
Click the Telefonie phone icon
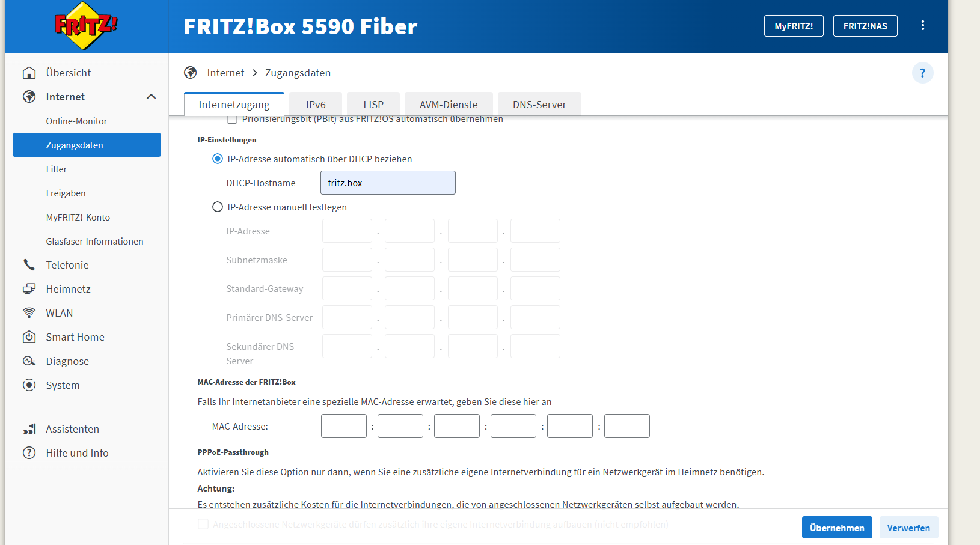coord(29,265)
